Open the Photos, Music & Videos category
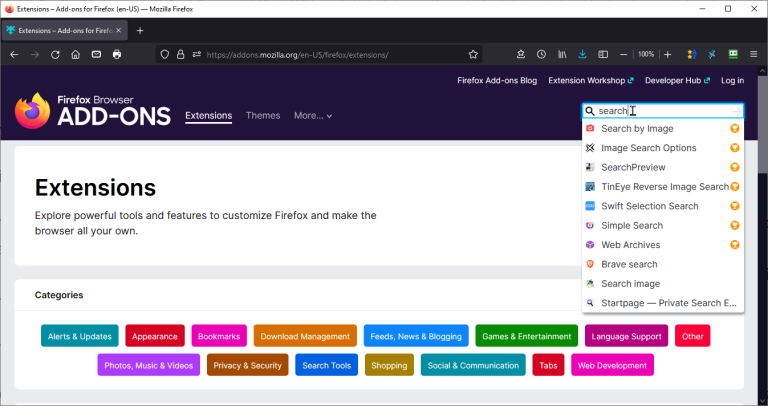 coord(149,365)
